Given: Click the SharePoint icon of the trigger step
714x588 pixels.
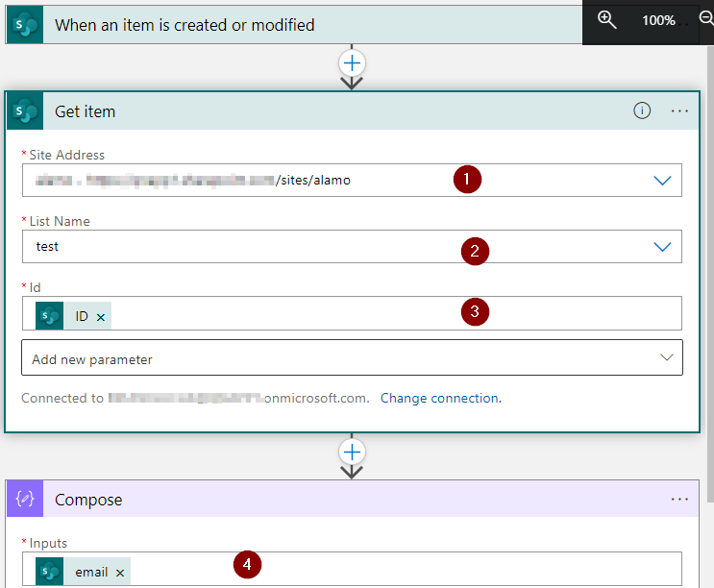Looking at the screenshot, I should (25, 25).
